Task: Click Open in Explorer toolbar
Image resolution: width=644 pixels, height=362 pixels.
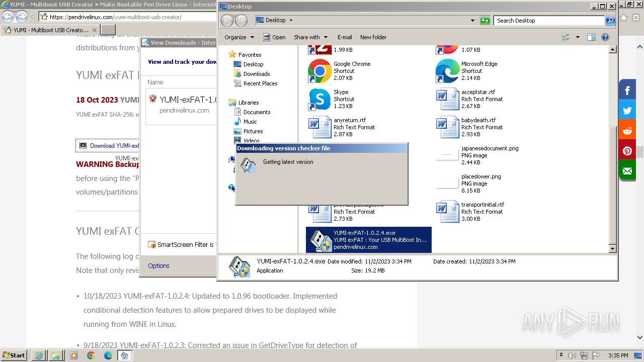Action: pyautogui.click(x=275, y=37)
